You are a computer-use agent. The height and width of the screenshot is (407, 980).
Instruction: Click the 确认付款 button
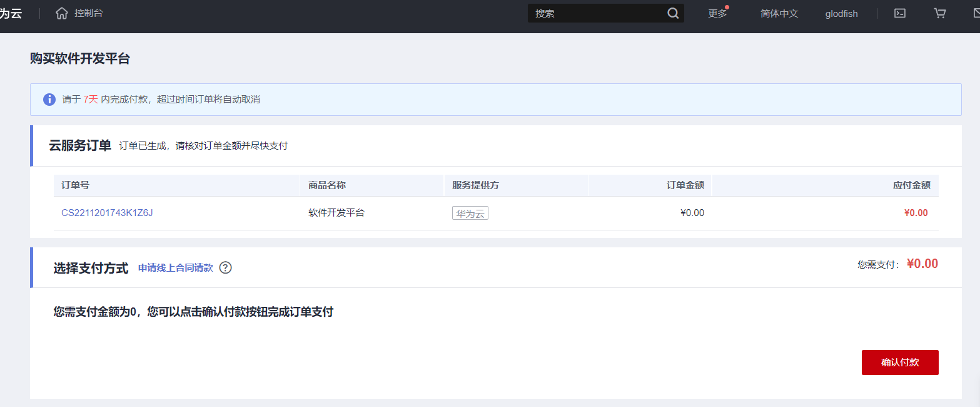point(900,363)
